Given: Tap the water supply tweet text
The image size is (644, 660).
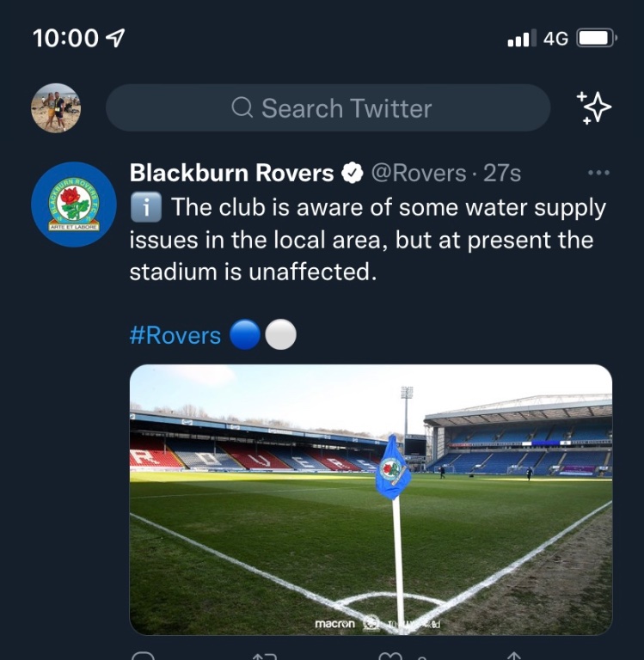Looking at the screenshot, I should click(370, 240).
